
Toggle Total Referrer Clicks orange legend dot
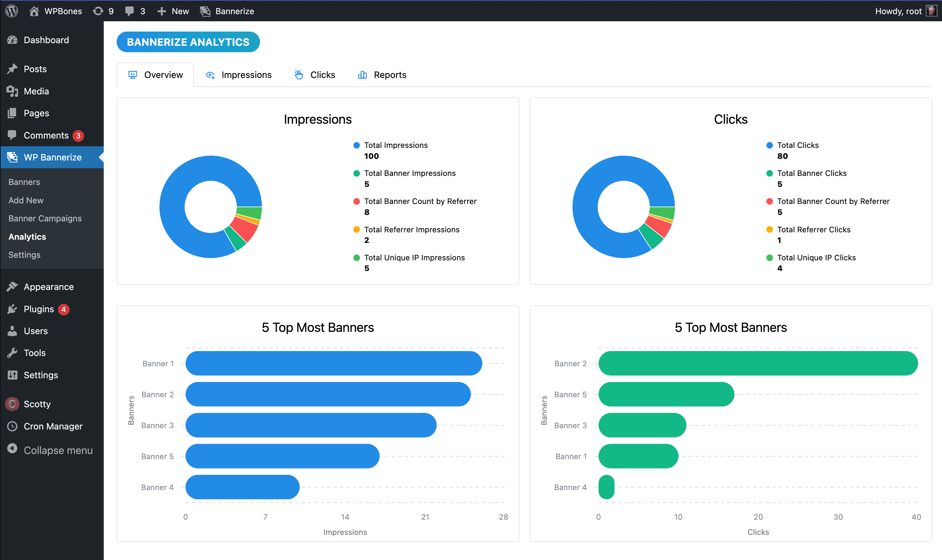(770, 229)
